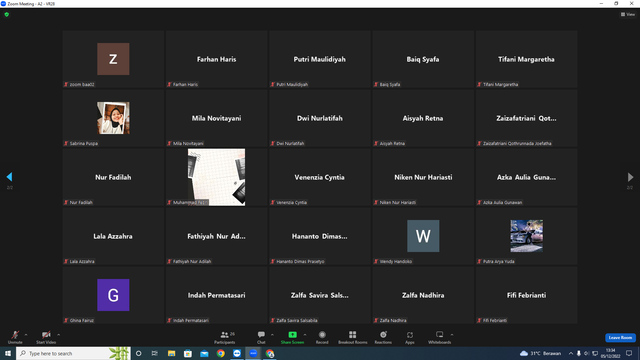The image size is (640, 360).
Task: Select the Zalfa Nadhira video tile
Action: (x=423, y=295)
